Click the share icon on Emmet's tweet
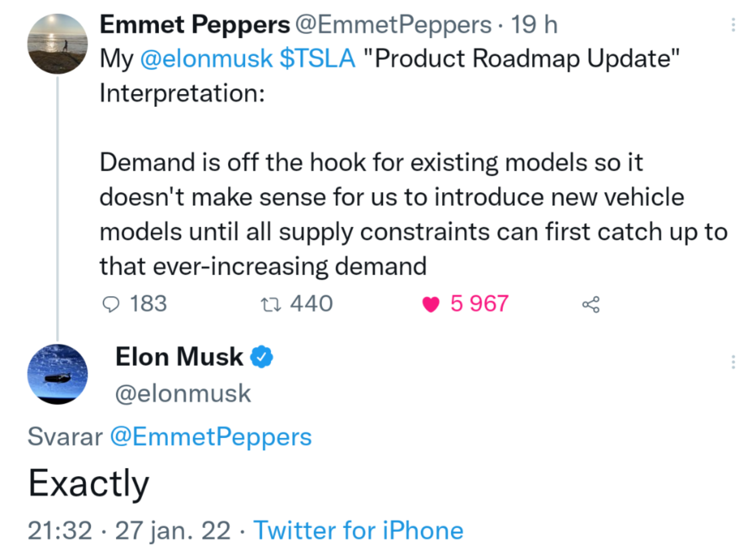Image resolution: width=756 pixels, height=555 pixels. pyautogui.click(x=591, y=305)
